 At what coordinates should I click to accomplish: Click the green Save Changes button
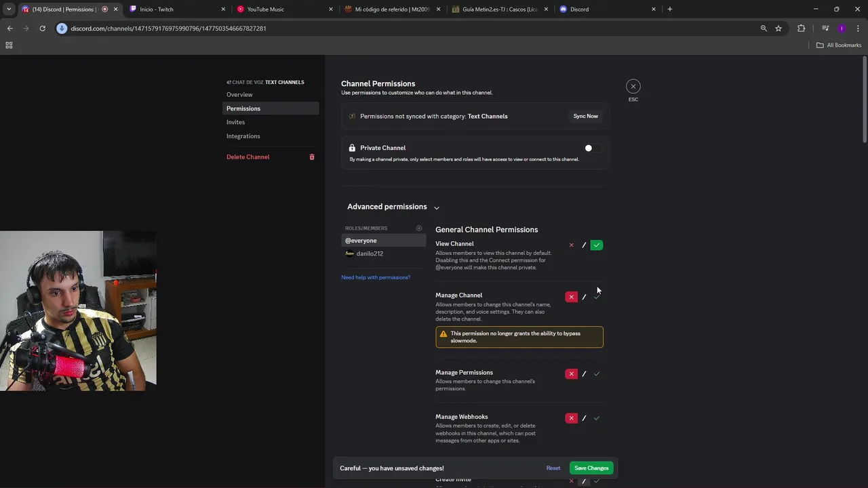591,468
